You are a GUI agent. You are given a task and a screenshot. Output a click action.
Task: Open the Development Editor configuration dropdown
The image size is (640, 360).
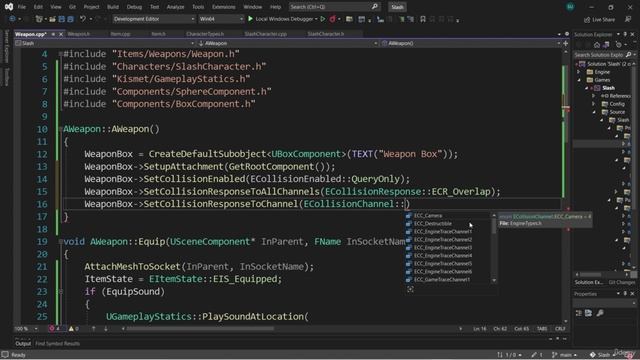tap(154, 19)
